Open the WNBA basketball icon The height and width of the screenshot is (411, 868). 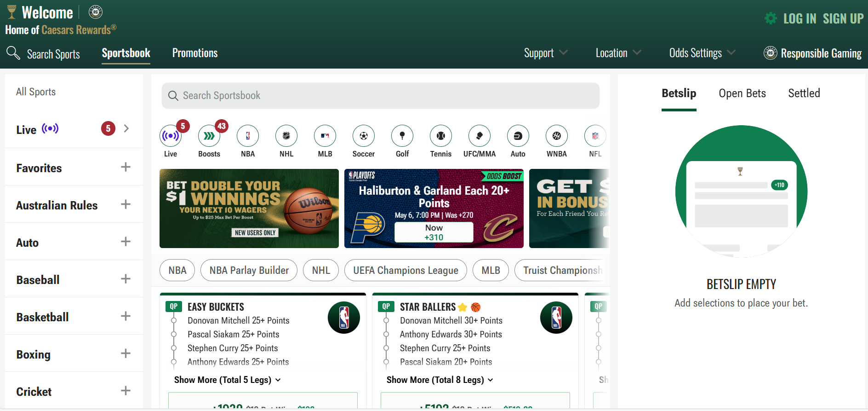[x=557, y=136]
